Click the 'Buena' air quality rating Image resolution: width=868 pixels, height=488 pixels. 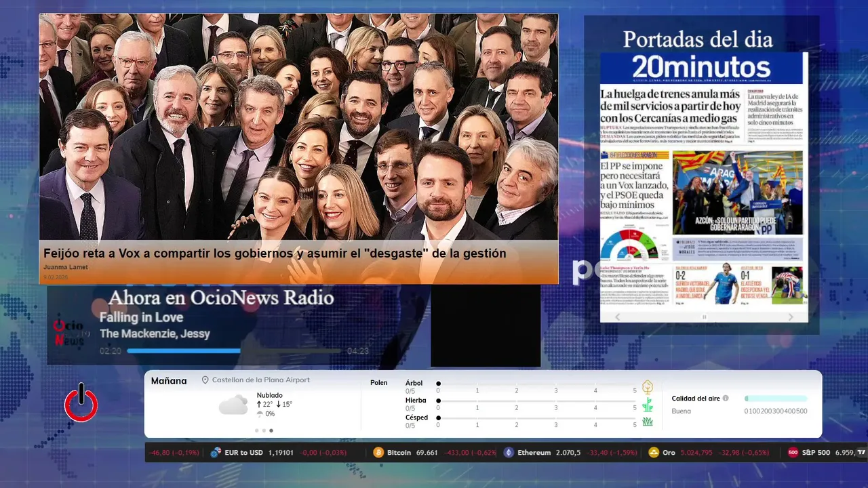tap(682, 411)
